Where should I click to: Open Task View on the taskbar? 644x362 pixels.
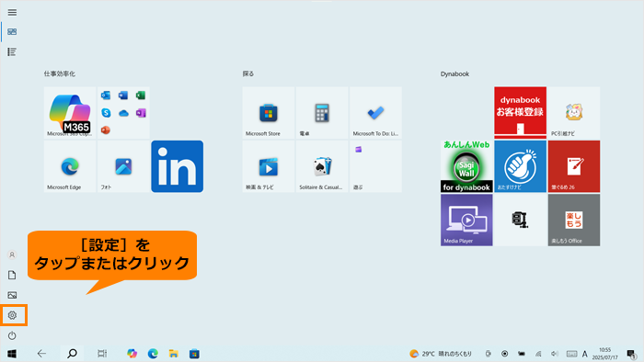tap(102, 354)
